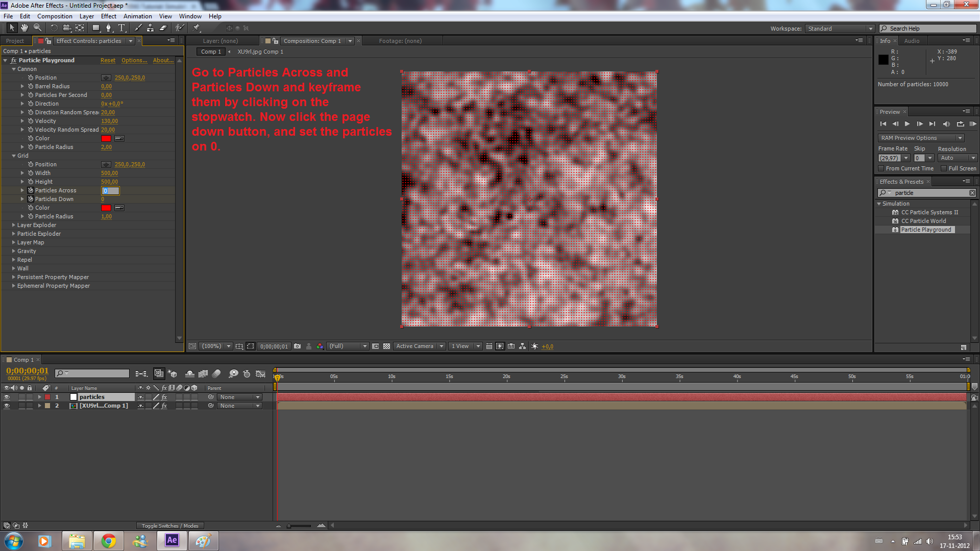The width and height of the screenshot is (980, 551).
Task: Click the reset exposure icon
Action: (534, 346)
